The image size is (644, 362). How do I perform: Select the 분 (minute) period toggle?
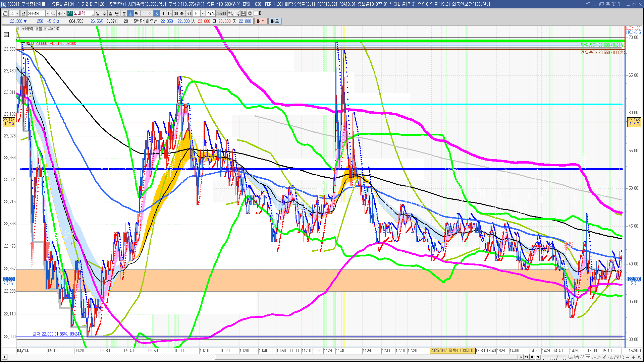[x=124, y=13]
